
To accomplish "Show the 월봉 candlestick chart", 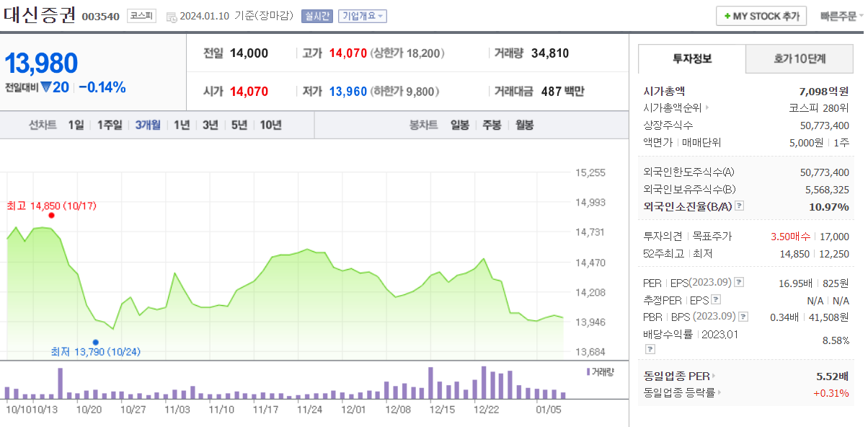I will (524, 125).
